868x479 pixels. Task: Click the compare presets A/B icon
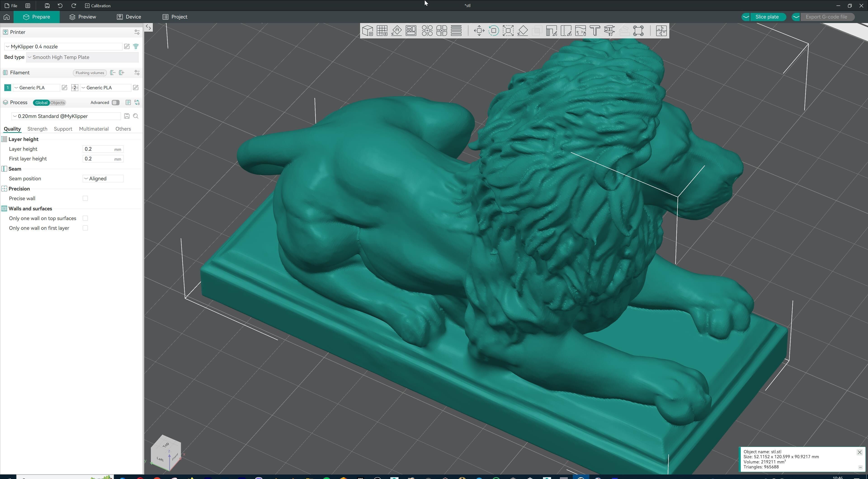point(137,103)
